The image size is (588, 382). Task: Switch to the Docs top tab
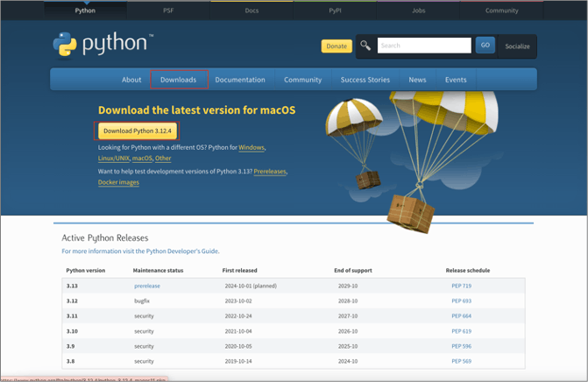(251, 11)
